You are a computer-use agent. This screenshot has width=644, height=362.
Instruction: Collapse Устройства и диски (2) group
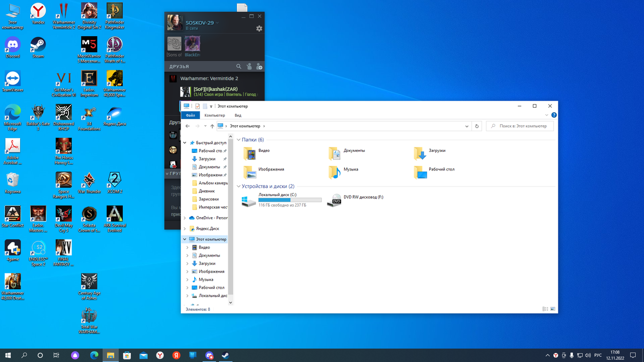(238, 186)
